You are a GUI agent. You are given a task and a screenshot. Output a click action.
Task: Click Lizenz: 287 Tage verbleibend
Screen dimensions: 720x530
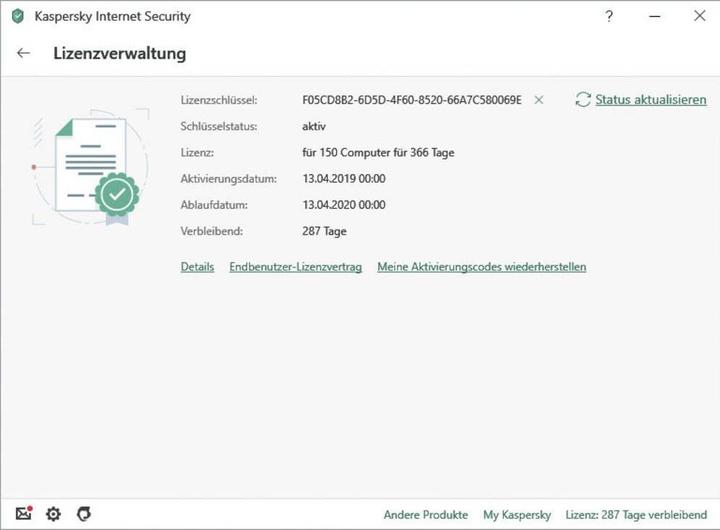pyautogui.click(x=636, y=515)
